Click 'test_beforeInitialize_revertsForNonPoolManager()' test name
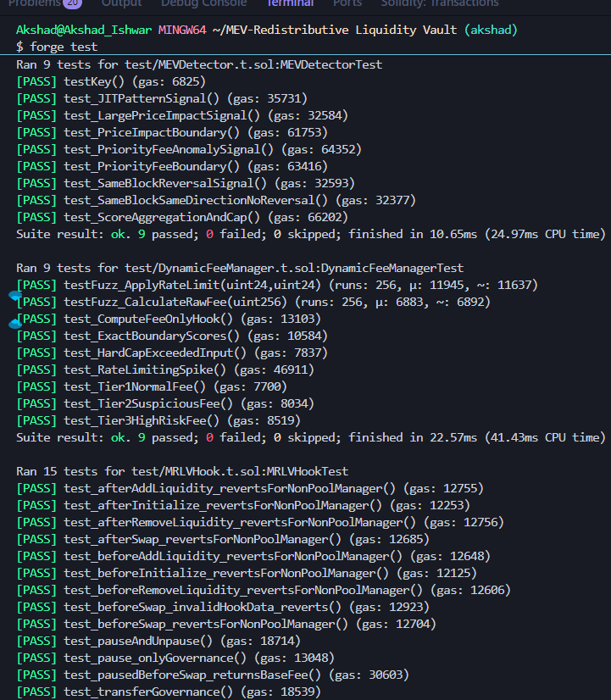The width and height of the screenshot is (611, 700). tap(225, 574)
